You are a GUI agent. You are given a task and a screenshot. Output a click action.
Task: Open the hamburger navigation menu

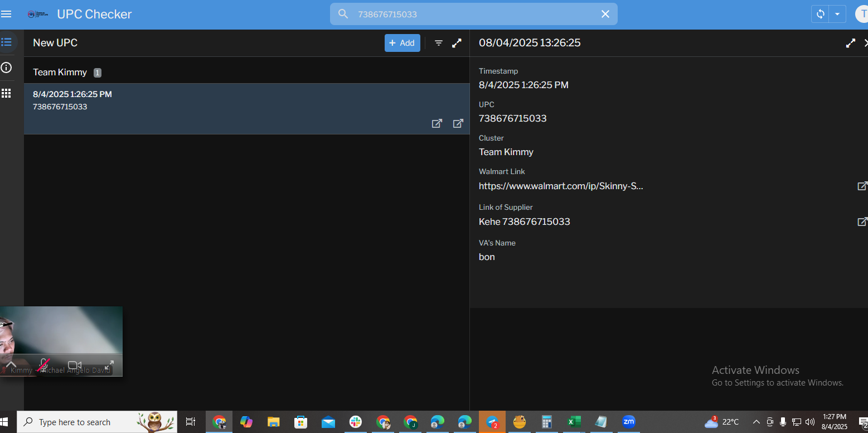point(7,14)
